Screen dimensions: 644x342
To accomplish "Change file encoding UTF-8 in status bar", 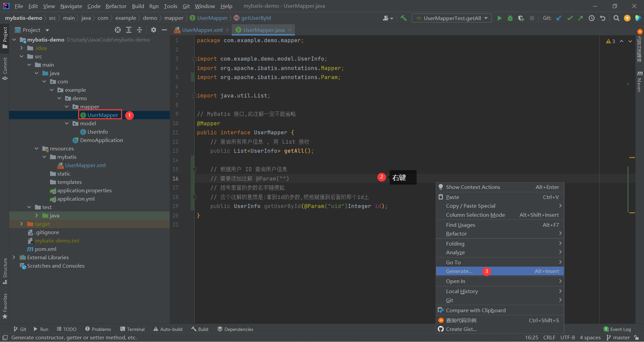I will (568, 338).
